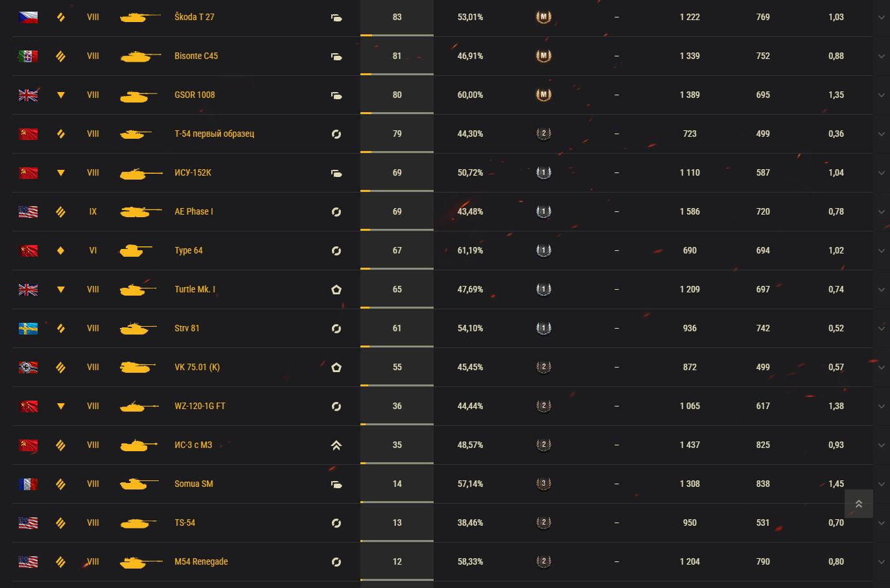Expand the M54 Renegade row details
This screenshot has width=890, height=588.
(881, 562)
